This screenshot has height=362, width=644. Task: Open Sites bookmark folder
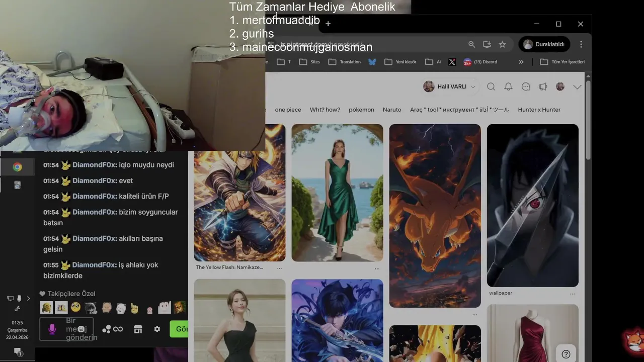tap(309, 62)
